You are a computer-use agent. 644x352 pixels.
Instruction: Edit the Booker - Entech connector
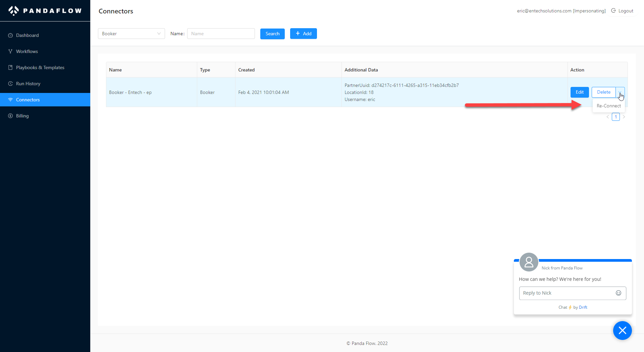(580, 92)
